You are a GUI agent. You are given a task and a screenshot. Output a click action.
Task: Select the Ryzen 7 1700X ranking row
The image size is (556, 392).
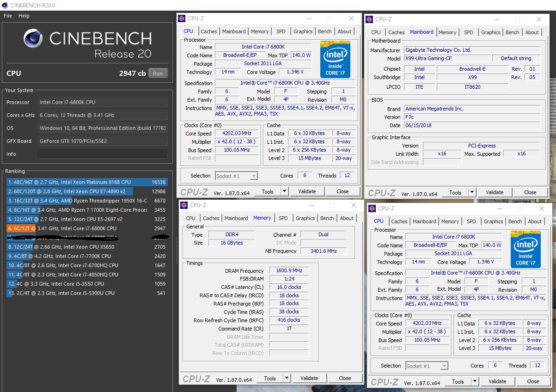click(86, 210)
